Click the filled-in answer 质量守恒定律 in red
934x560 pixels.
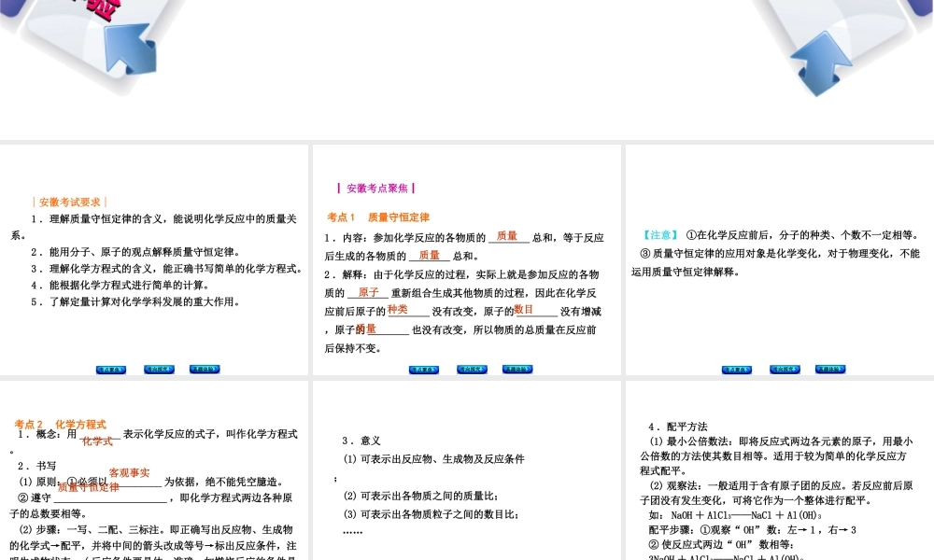tap(88, 487)
